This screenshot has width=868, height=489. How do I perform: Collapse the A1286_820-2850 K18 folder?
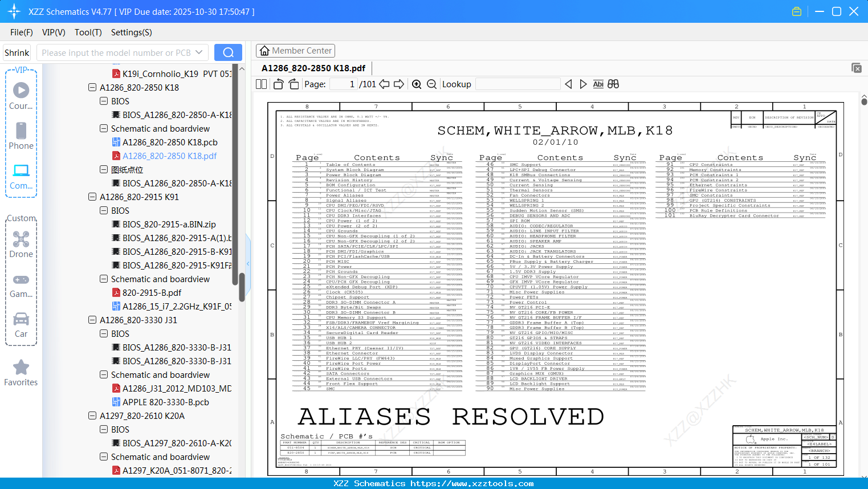click(x=92, y=88)
